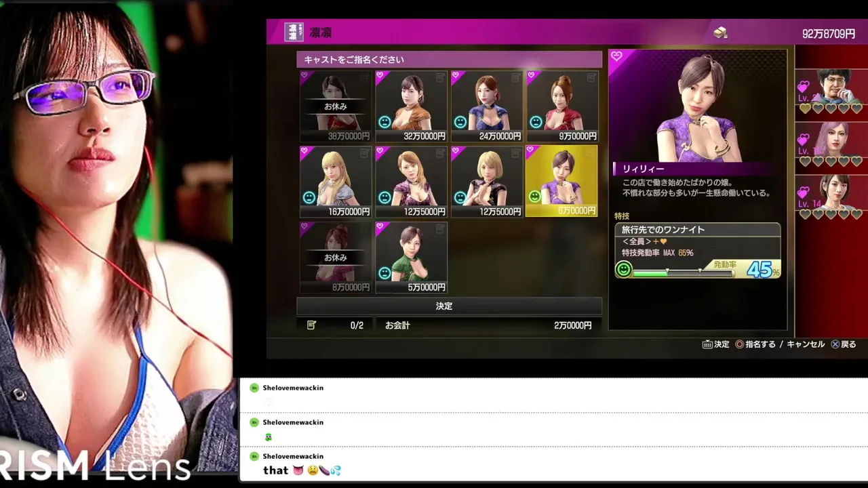Viewport: 868px width, 488px height.
Task: Select the 32万0000円 cast member card
Action: (411, 106)
